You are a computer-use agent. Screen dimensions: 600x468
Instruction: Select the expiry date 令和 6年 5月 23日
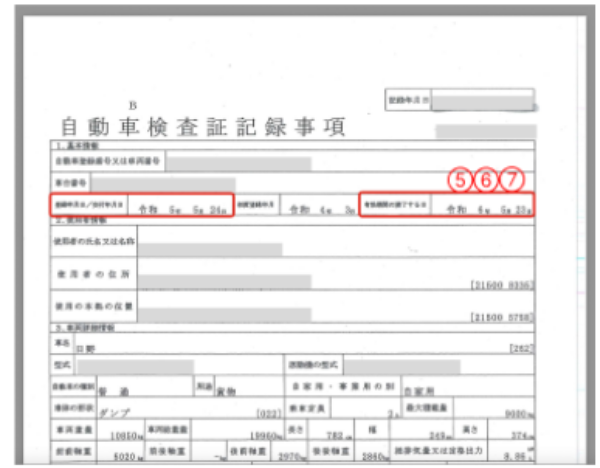pyautogui.click(x=489, y=209)
